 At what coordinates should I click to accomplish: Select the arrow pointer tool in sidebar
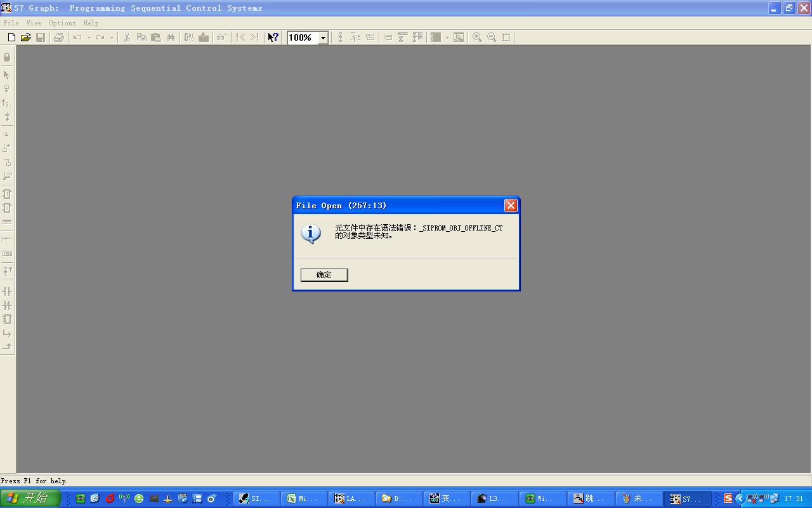click(x=7, y=75)
